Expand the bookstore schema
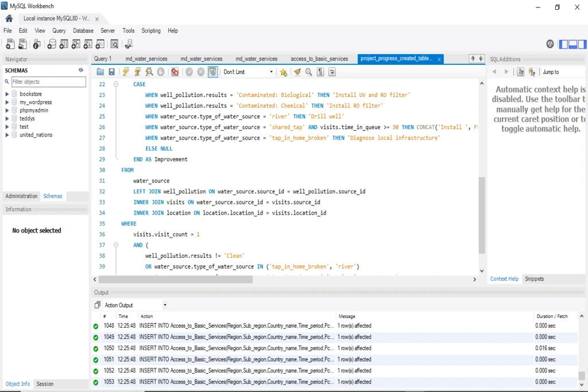588x392 pixels. click(x=7, y=94)
